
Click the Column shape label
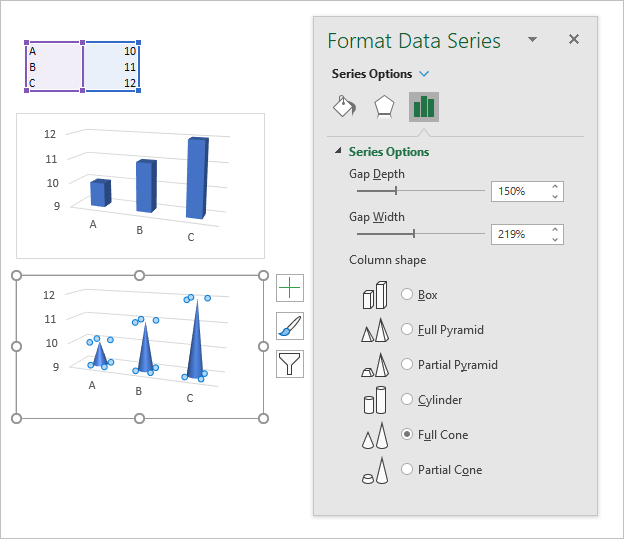[x=388, y=260]
